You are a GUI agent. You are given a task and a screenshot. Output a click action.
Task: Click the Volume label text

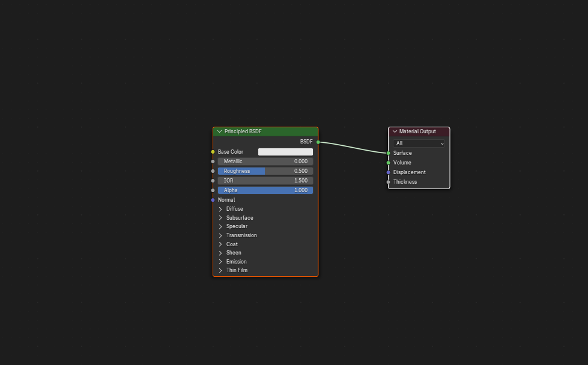(402, 163)
